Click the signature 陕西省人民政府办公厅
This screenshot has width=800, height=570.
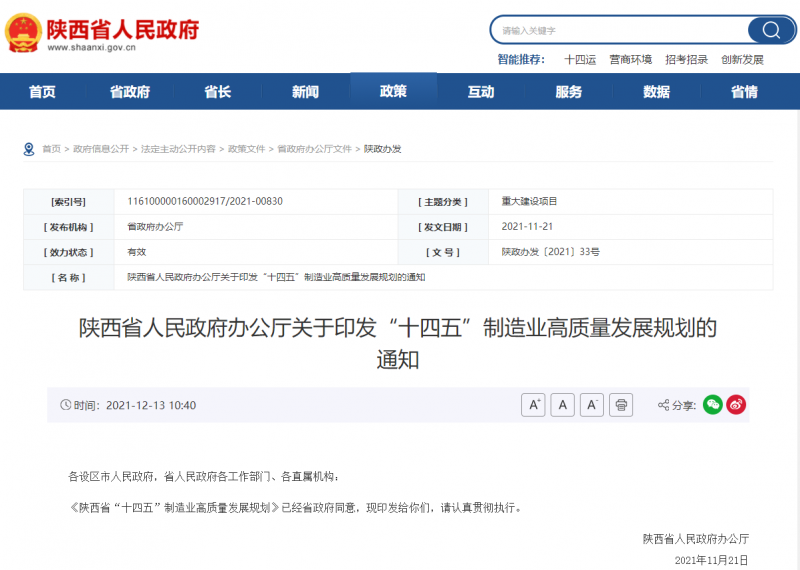696,539
